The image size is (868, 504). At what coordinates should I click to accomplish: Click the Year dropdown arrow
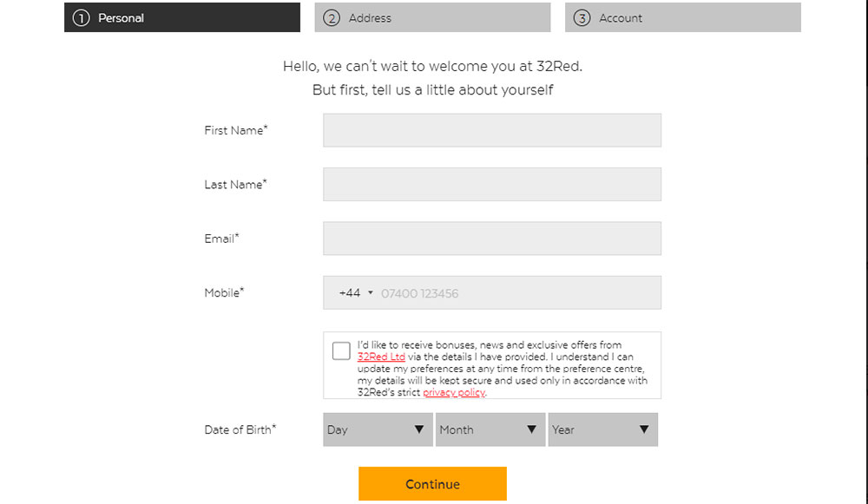(644, 429)
